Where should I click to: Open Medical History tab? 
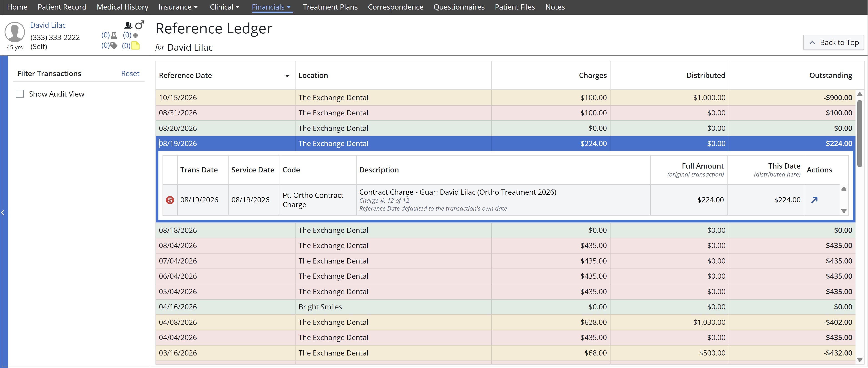click(123, 7)
